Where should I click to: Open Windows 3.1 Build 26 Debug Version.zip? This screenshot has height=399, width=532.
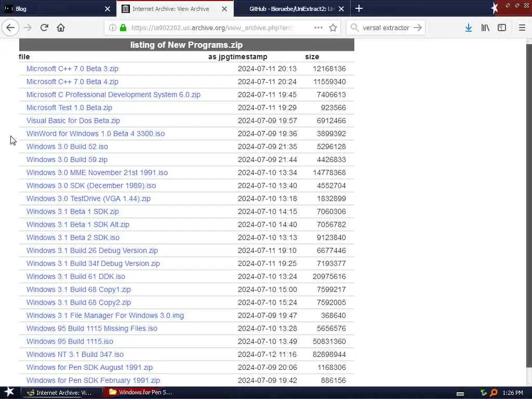[92, 250]
